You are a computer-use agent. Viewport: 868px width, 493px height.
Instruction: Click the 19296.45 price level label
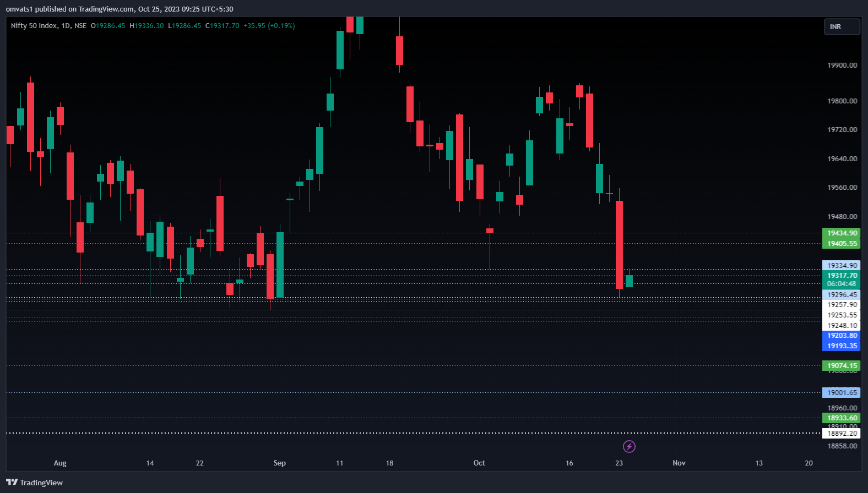(x=842, y=295)
